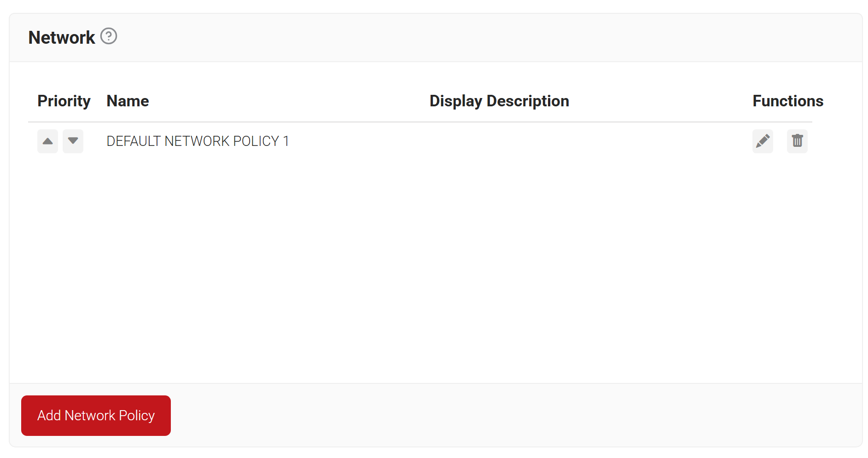Delete DEFAULT NETWORK POLICY 1 using trash icon

pyautogui.click(x=797, y=141)
